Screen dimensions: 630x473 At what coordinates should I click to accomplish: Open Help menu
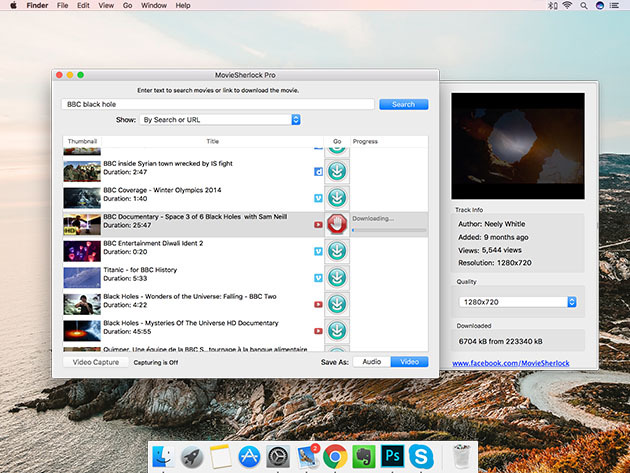point(183,6)
